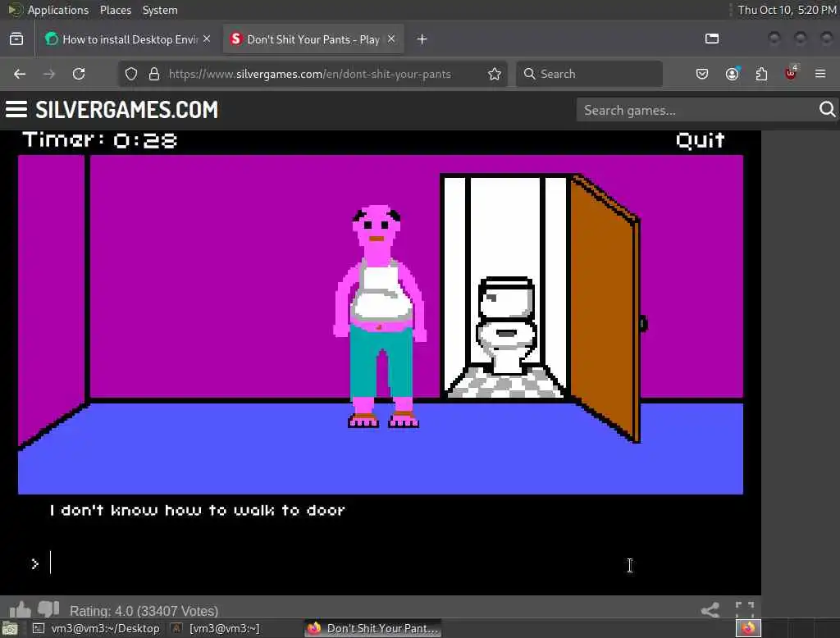Focus the browser address bar URL
This screenshot has width=840, height=638.
tap(309, 74)
